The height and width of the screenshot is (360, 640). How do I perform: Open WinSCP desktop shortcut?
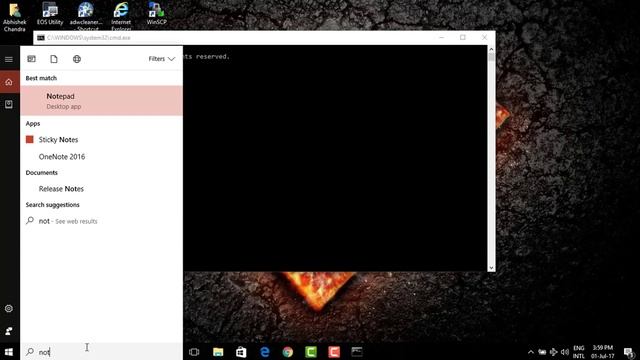(x=156, y=14)
